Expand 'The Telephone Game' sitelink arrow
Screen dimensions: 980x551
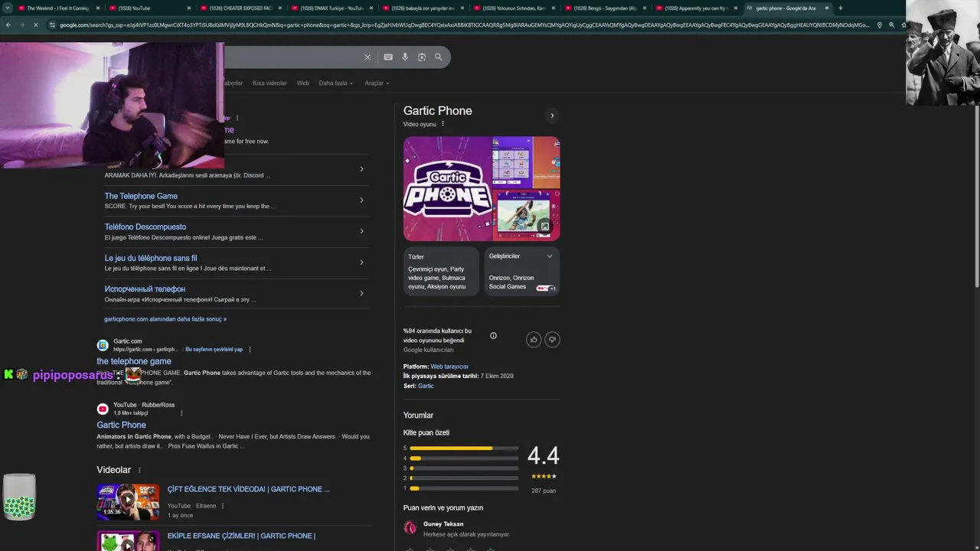[361, 201]
